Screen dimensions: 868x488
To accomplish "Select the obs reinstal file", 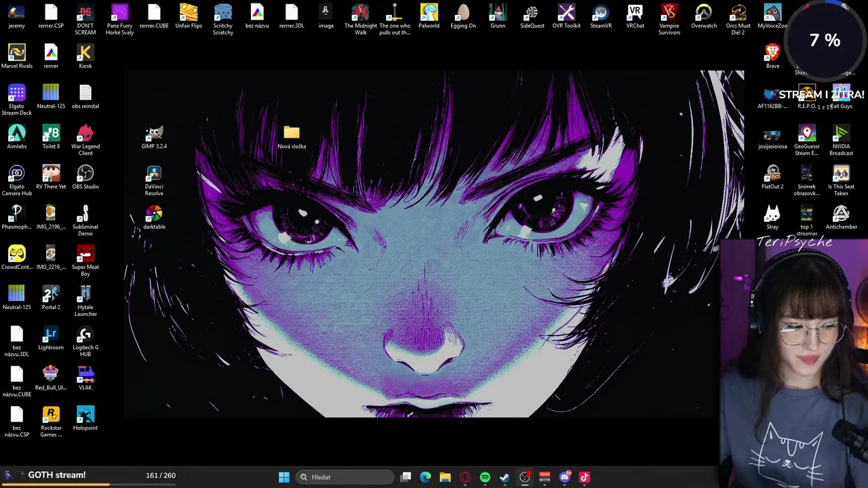I will [85, 96].
